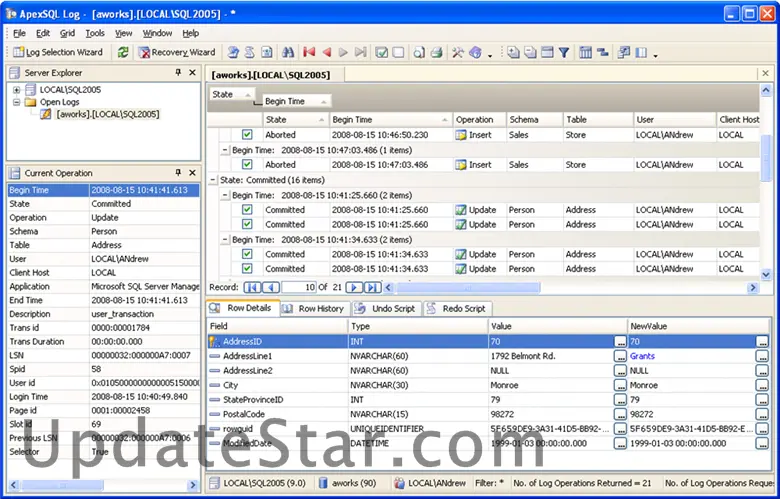Open options with crossed tools icon

click(x=458, y=52)
